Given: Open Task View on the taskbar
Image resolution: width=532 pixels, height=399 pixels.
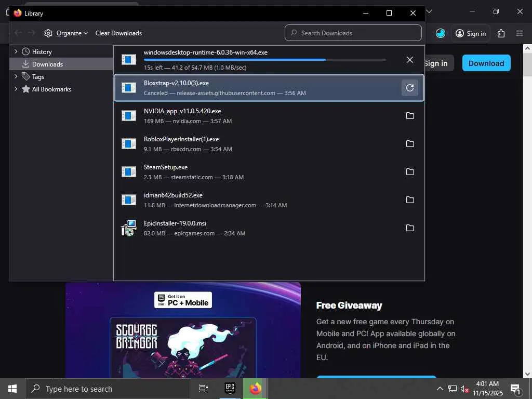Looking at the screenshot, I should coord(204,389).
